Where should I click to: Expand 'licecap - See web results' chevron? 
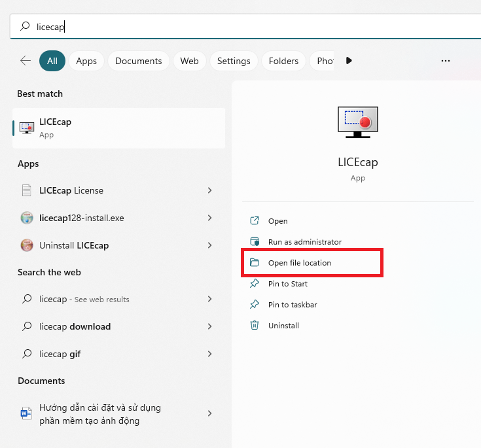(210, 299)
